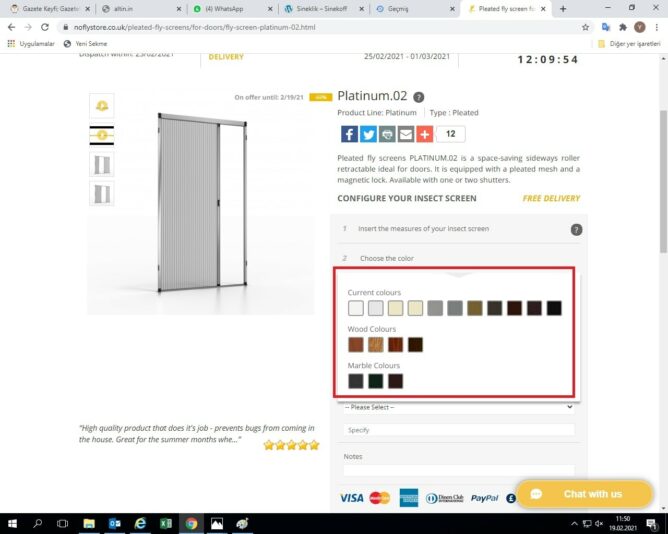Email this product using envelope icon
The image size is (668, 534).
[406, 134]
